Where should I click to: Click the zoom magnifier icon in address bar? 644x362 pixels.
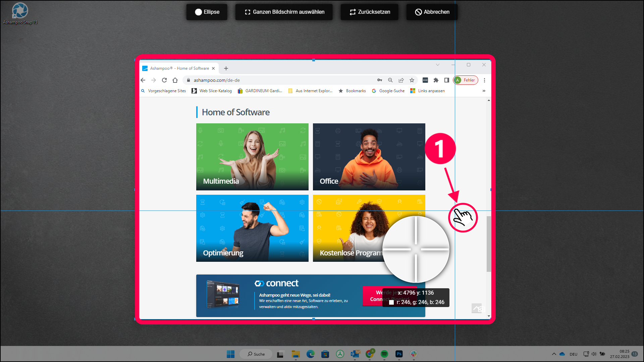tap(390, 80)
